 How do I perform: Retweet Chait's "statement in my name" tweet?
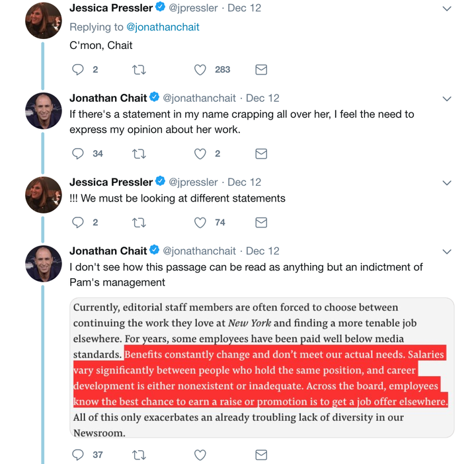pos(139,154)
